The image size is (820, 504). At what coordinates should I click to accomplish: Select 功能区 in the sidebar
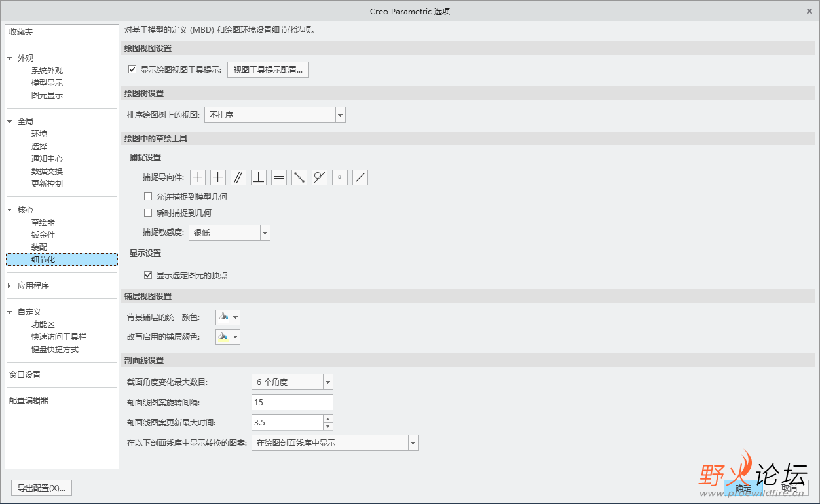pyautogui.click(x=43, y=325)
